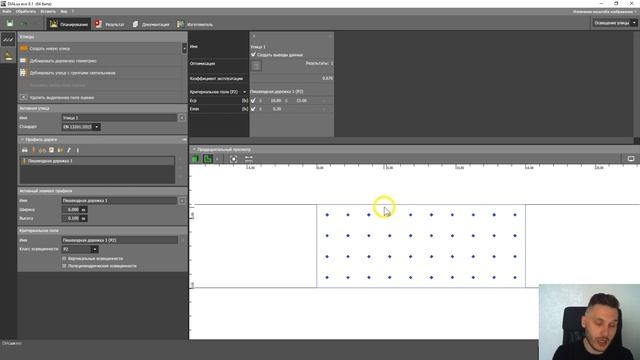Select Пешеходная дорожка 1 in profile list
Screen dimensions: 640x360
(x=97, y=161)
